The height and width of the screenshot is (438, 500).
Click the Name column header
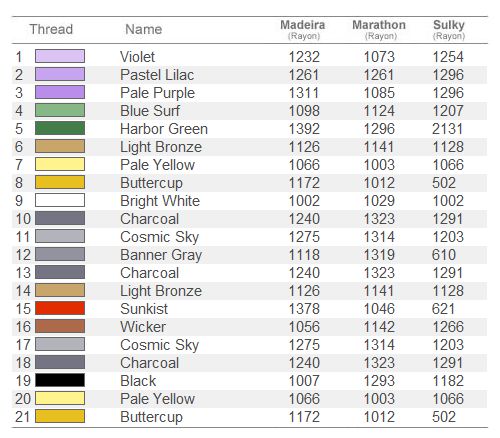tap(144, 29)
